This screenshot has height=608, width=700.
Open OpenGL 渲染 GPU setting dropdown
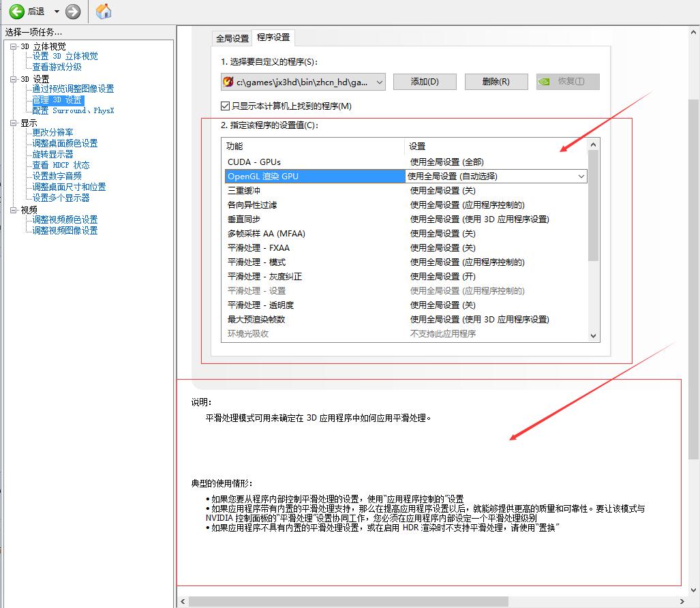pyautogui.click(x=581, y=177)
